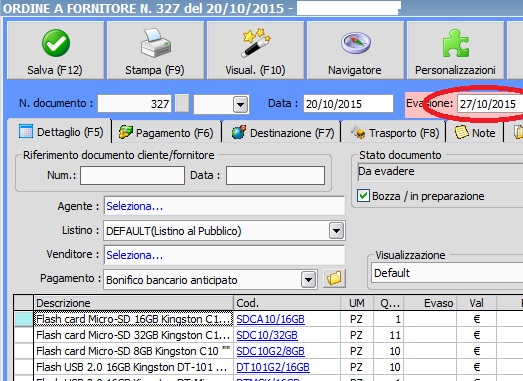Image resolution: width=523 pixels, height=381 pixels.
Task: Select row Flash card Micro-SD 16GB Kingston
Action: click(133, 319)
